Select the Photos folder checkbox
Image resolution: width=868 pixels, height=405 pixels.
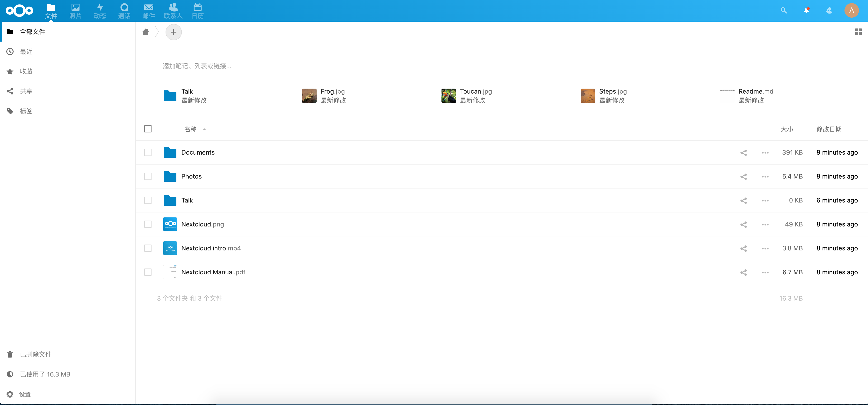(148, 177)
